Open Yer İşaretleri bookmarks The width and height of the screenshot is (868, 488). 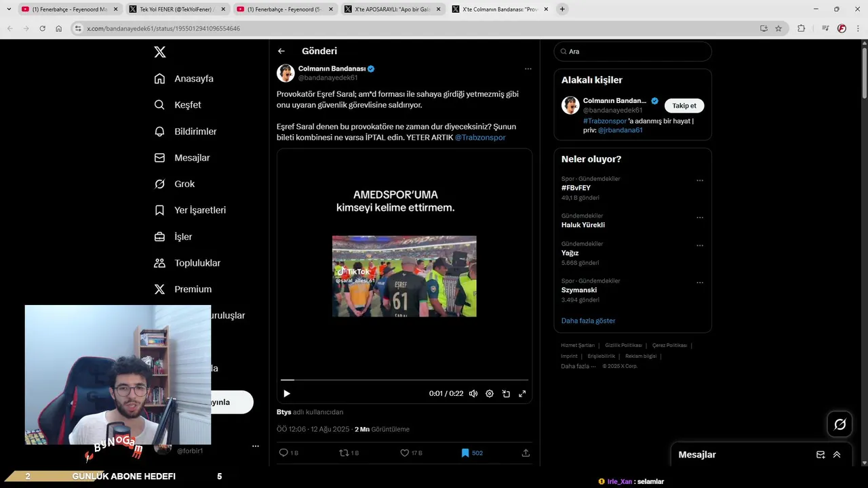[x=190, y=210]
